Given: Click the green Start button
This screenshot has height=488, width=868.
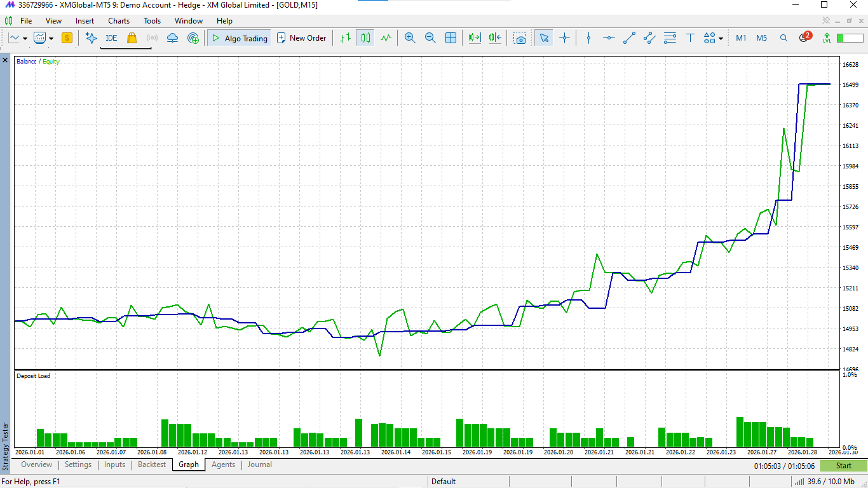Looking at the screenshot, I should tap(843, 466).
